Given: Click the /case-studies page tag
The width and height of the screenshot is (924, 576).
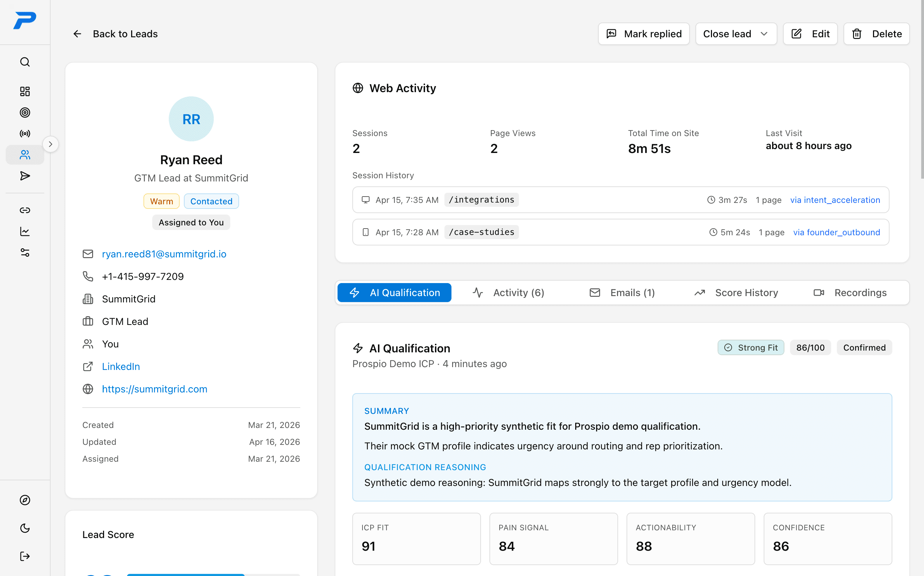Looking at the screenshot, I should point(481,232).
